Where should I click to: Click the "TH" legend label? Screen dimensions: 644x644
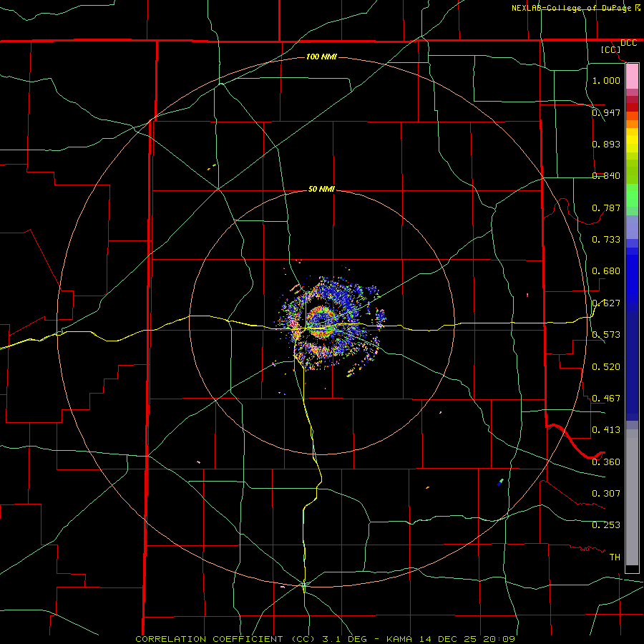click(x=615, y=557)
